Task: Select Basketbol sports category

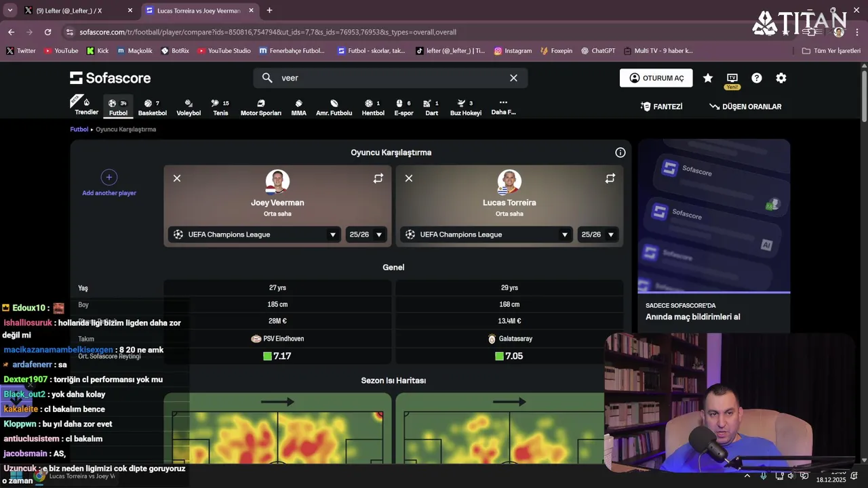Action: 153,107
